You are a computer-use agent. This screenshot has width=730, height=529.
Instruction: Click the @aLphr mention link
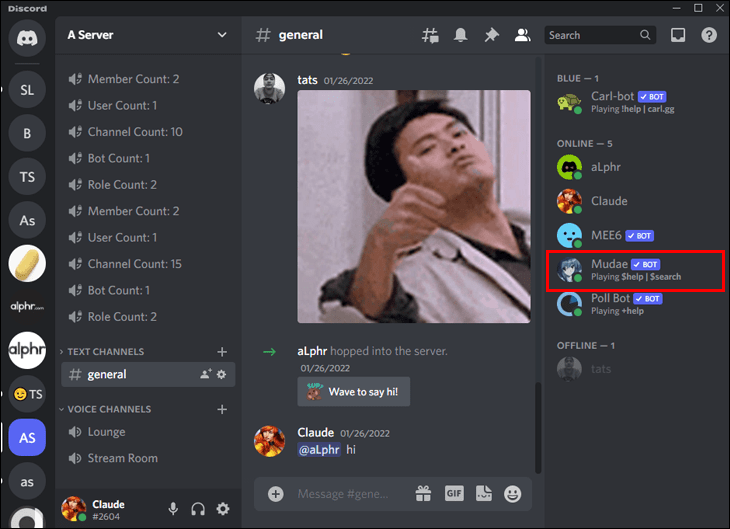coord(319,449)
